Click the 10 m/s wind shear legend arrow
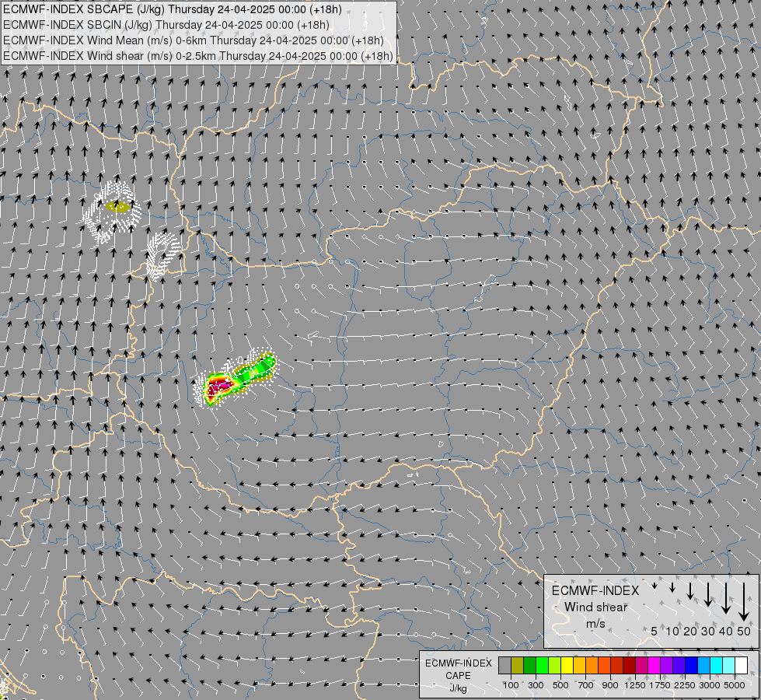The image size is (761, 700). click(x=672, y=587)
